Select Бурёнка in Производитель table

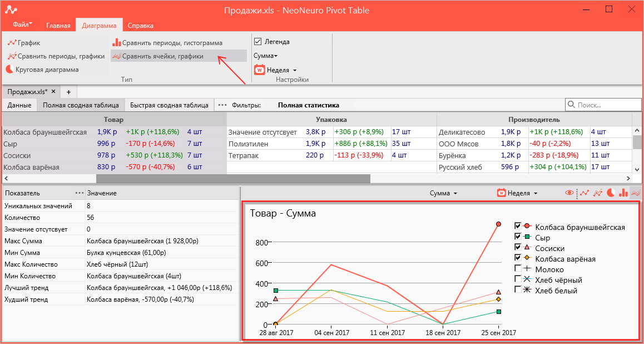[x=534, y=156]
